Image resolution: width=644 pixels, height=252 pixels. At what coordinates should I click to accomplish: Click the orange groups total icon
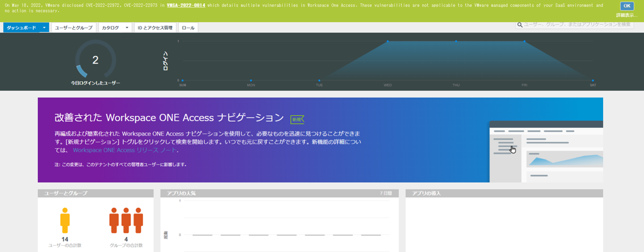(x=126, y=220)
